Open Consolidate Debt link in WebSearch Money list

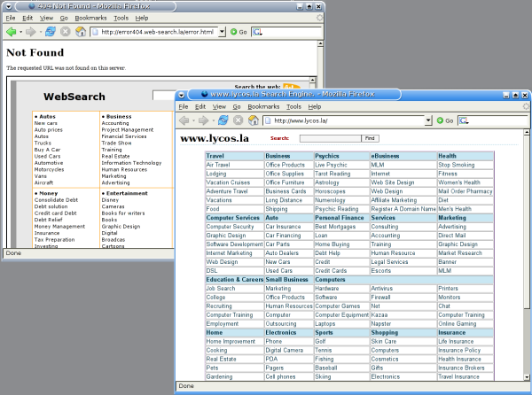pyautogui.click(x=56, y=200)
